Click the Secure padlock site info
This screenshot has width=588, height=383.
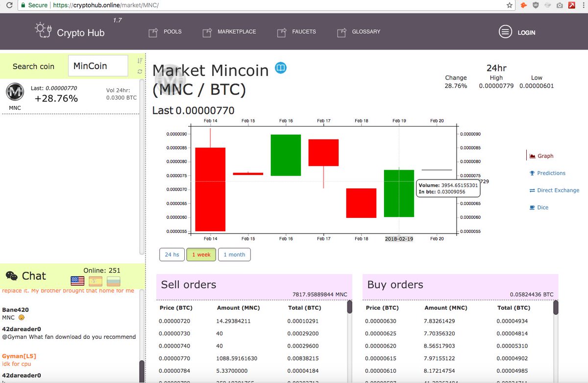tap(23, 5)
